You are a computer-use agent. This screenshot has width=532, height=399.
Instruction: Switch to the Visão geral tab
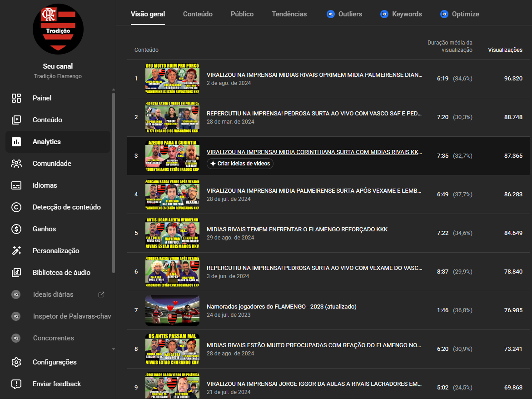(x=148, y=14)
